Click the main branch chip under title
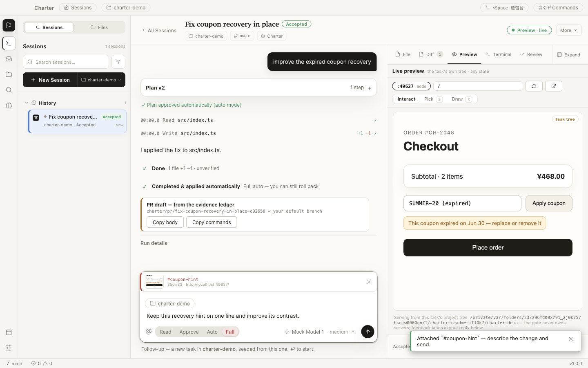Viewport: 588px width, 368px height. pyautogui.click(x=242, y=36)
